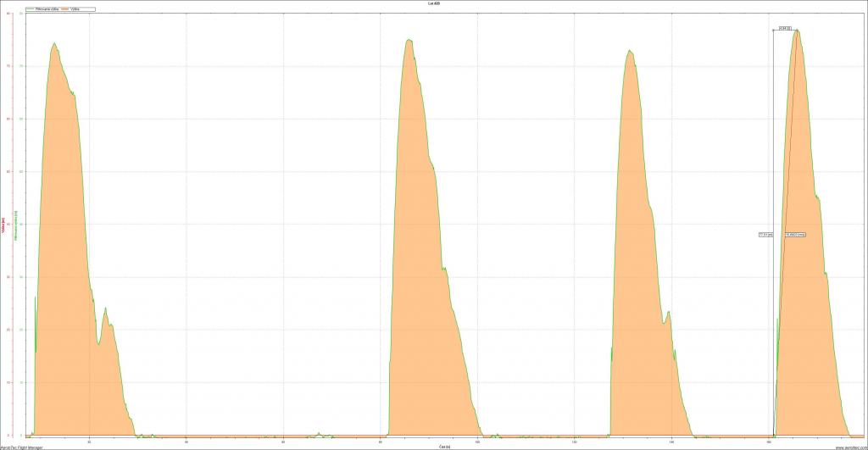Viewport: 868px width, 450px height.
Task: Select the 16.4903 [m/s] climb rate label
Action: (x=795, y=235)
